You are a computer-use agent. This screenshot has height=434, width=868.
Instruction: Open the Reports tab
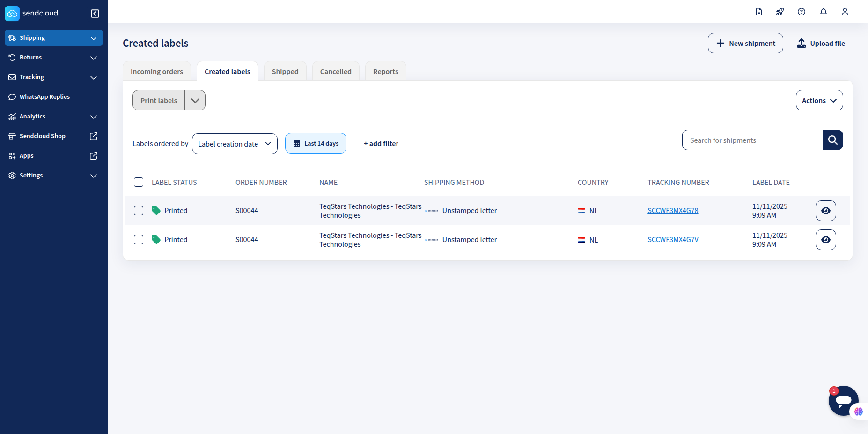click(386, 71)
